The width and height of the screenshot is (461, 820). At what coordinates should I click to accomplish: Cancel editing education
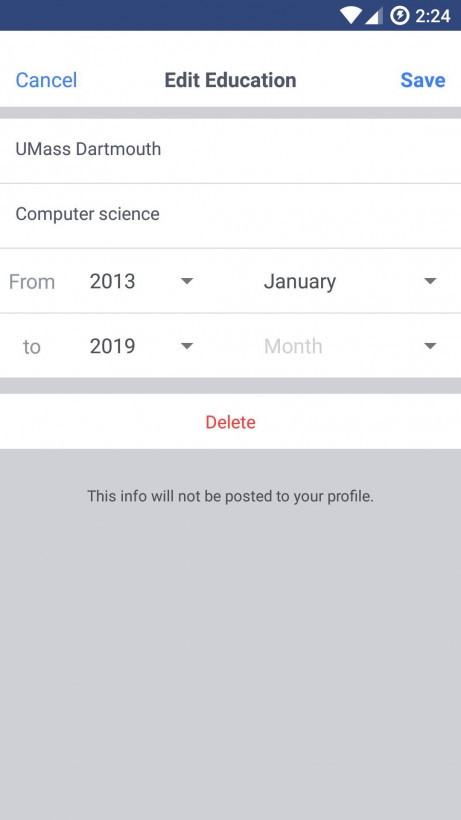coord(46,80)
